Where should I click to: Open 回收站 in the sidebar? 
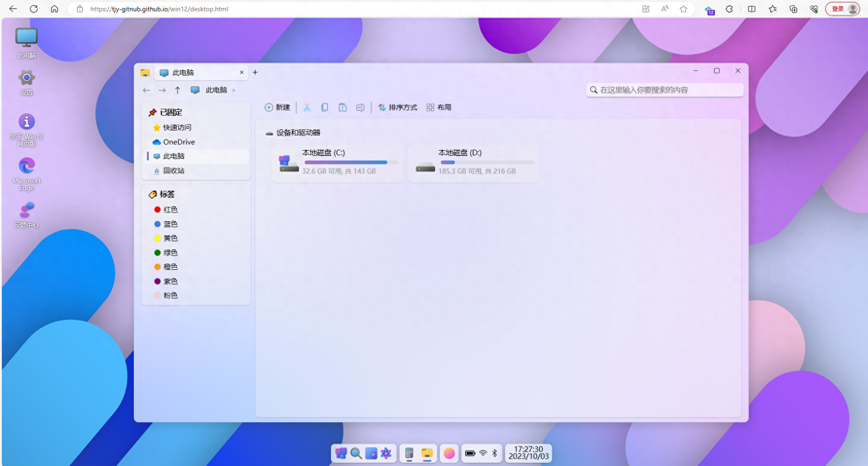[x=196, y=171]
